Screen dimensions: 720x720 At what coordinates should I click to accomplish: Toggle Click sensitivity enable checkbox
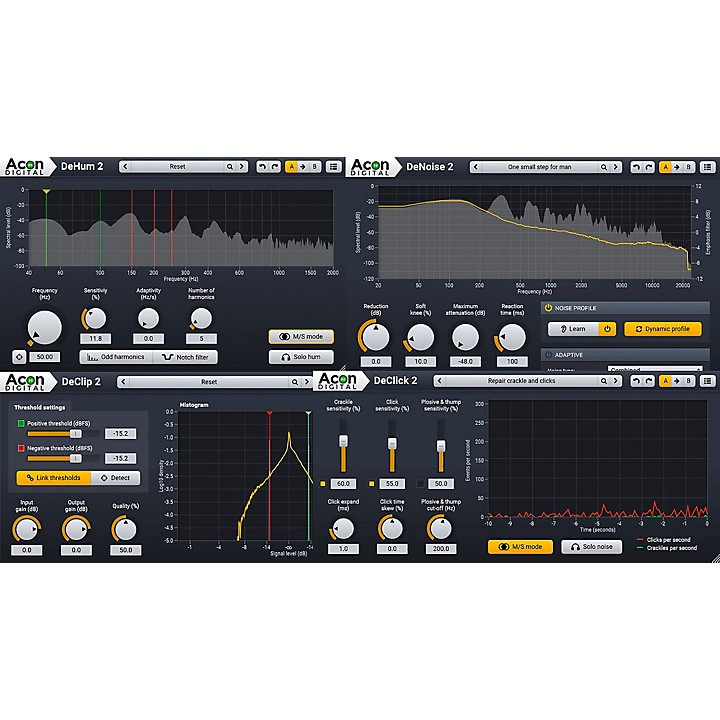click(x=371, y=484)
